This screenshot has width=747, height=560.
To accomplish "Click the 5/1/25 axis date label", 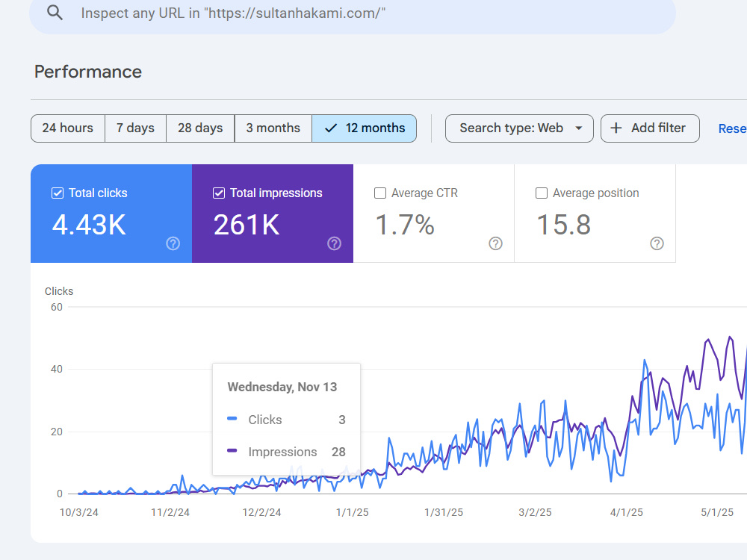I will (717, 512).
